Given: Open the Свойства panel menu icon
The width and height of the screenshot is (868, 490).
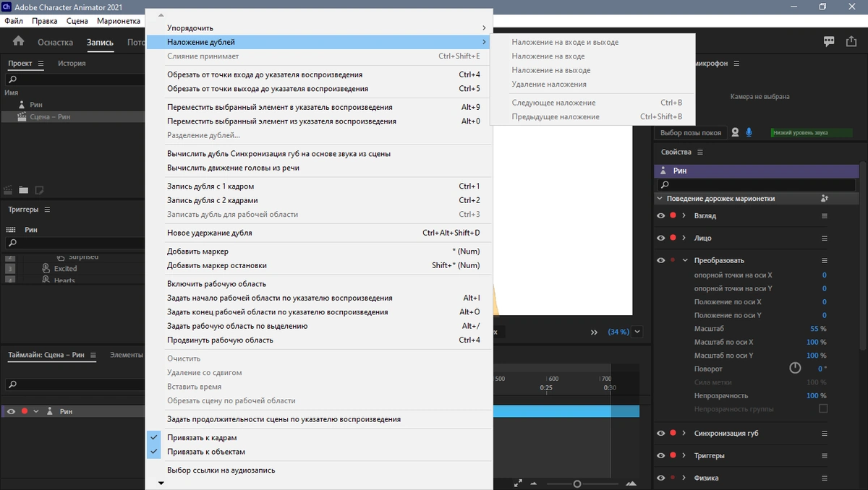Looking at the screenshot, I should pos(700,152).
